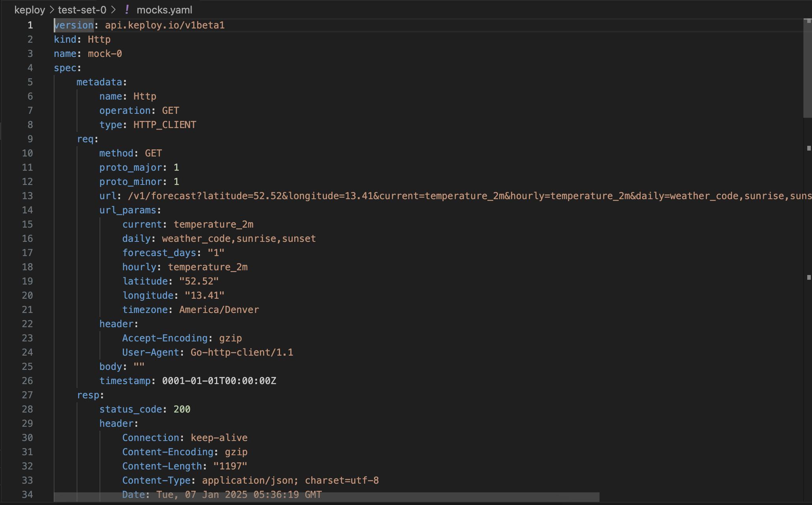
Task: Click the 'forecast_days' key
Action: 159,253
